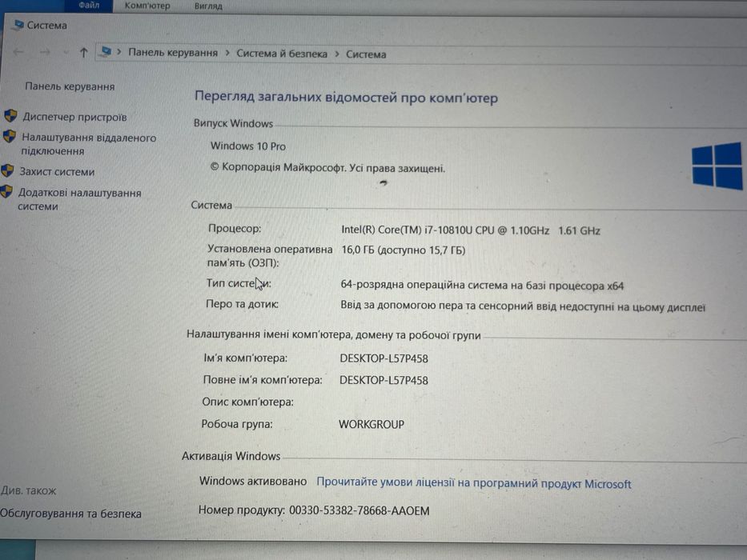This screenshot has height=560, width=747.
Task: Click the Повне ім'я комп'ютера DESKTOP-L57P458 value
Action: 384,381
